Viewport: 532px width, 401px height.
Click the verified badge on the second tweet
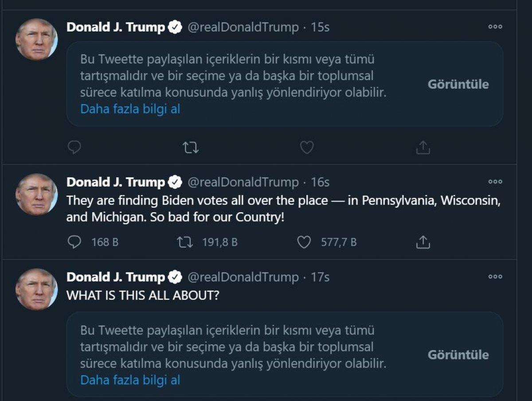[175, 182]
